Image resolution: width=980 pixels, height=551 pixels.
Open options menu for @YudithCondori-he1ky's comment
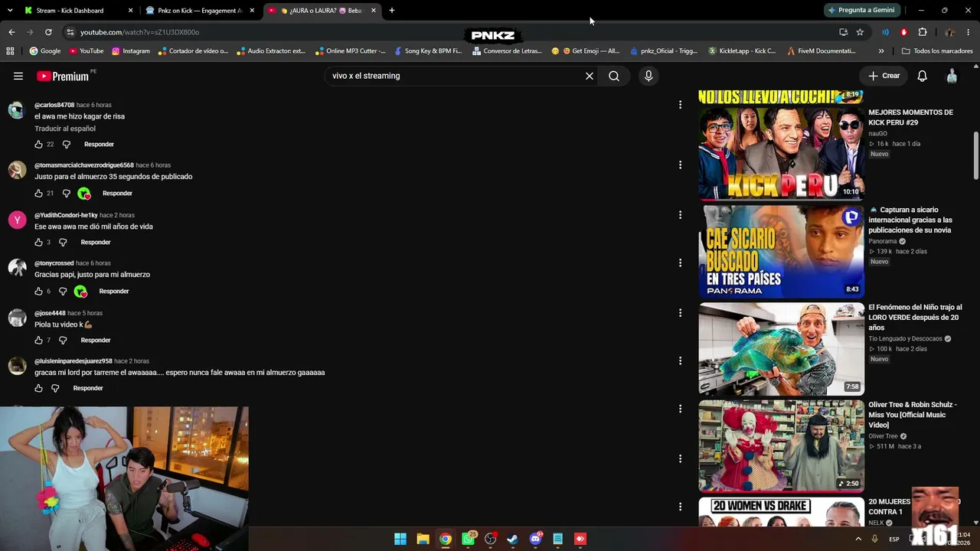[x=680, y=215]
